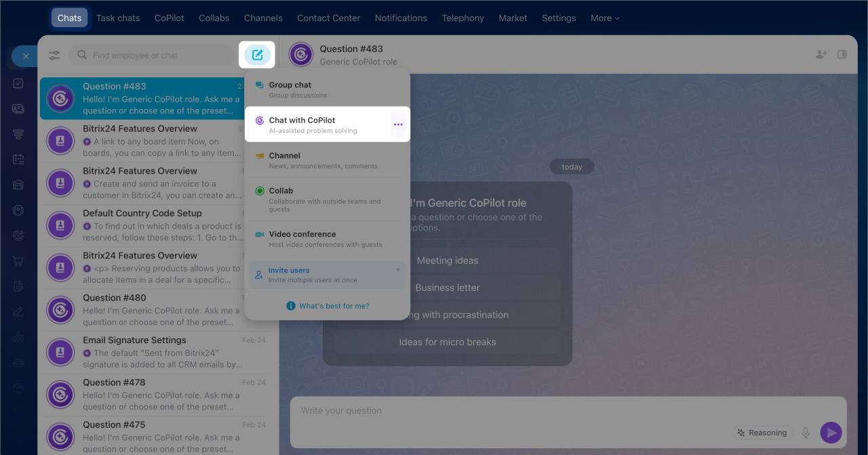This screenshot has width=868, height=455.
Task: Toggle the Reasoning mode option
Action: [x=761, y=433]
